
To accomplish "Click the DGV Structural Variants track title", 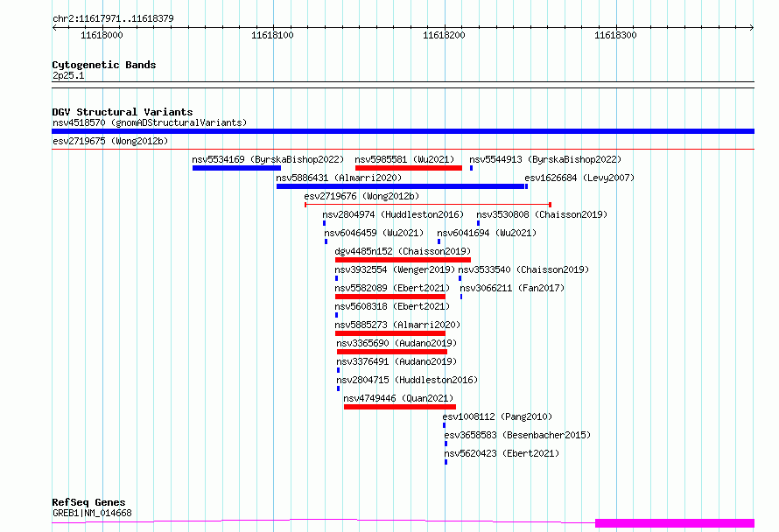I will pyautogui.click(x=123, y=112).
